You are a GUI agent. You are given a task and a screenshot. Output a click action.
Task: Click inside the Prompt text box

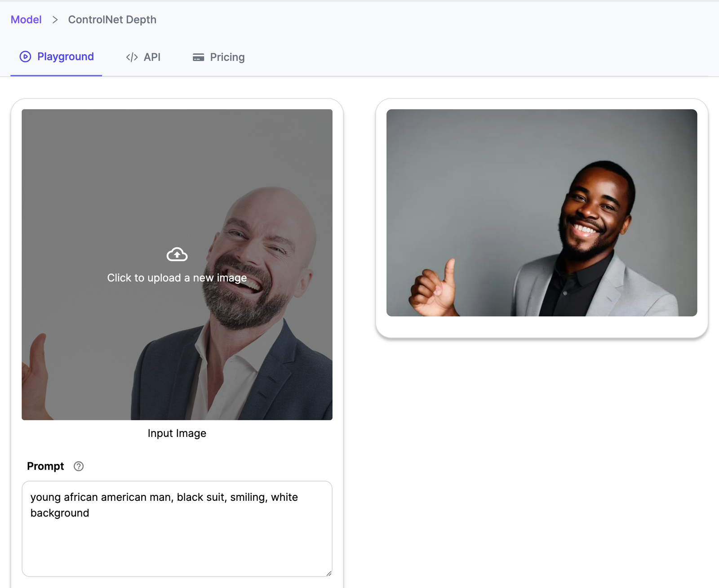177,544
